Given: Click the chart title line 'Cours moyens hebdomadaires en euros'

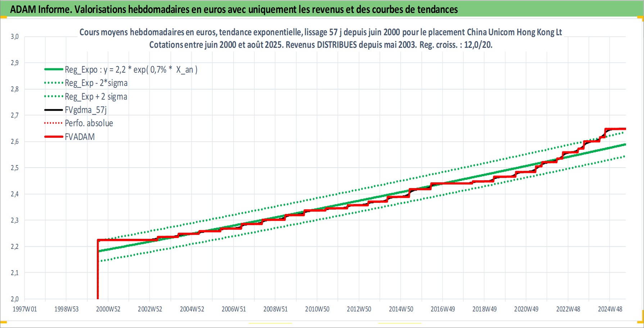Looking at the screenshot, I should click(x=148, y=32).
